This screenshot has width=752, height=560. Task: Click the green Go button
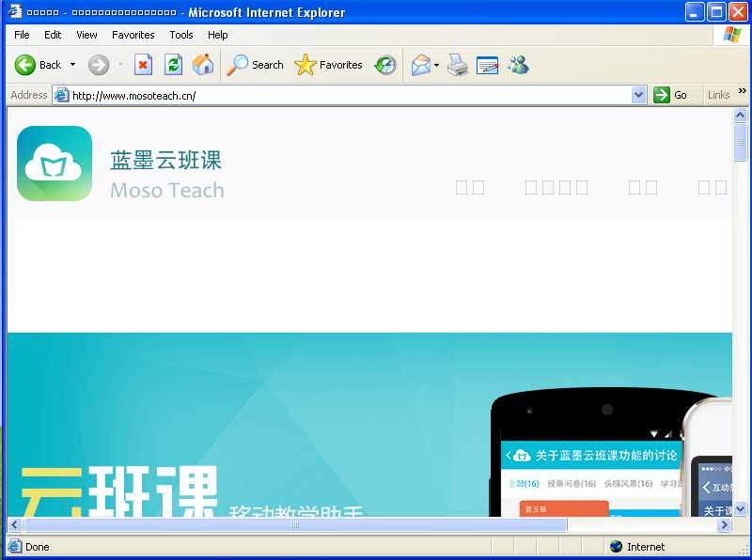point(670,95)
